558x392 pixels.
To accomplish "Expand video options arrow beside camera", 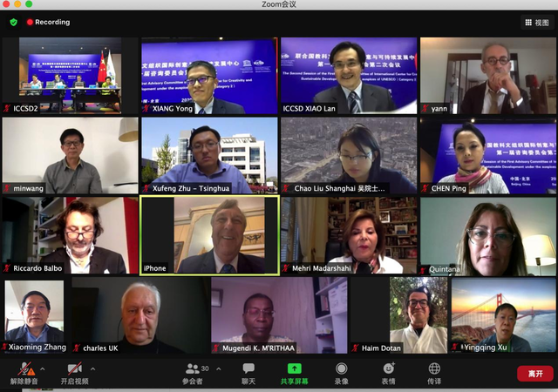I will (92, 369).
